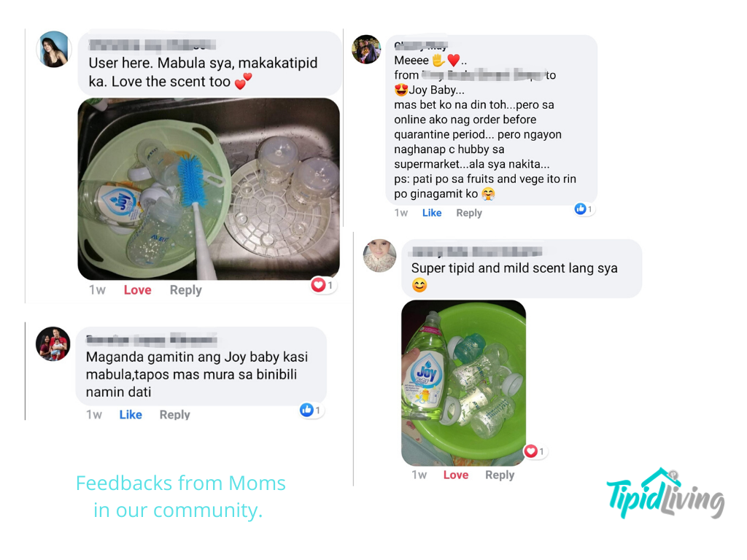Reply to the Super tipid comment
The height and width of the screenshot is (560, 747).
pos(500,475)
